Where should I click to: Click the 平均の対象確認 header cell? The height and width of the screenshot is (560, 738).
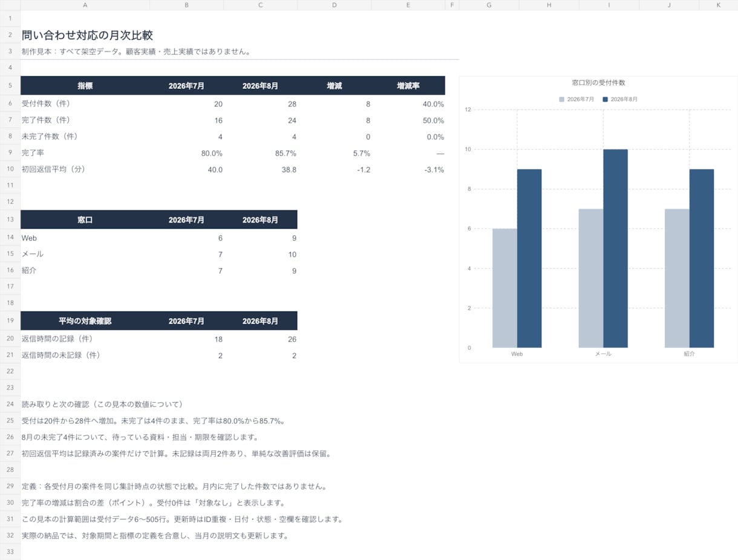(x=85, y=321)
